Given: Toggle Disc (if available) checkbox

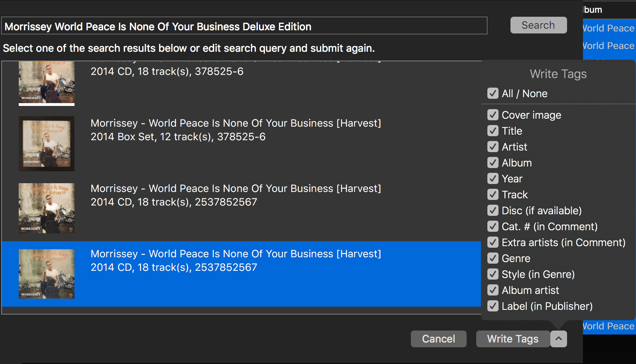Looking at the screenshot, I should [x=493, y=211].
